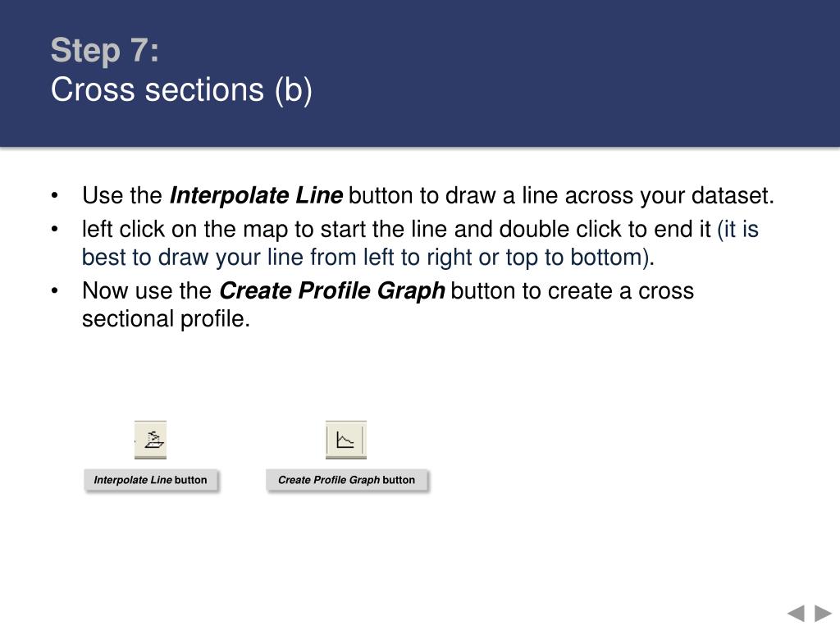The image size is (840, 630).
Task: Click the blue '(it is' text fragment
Action: pyautogui.click(x=737, y=230)
